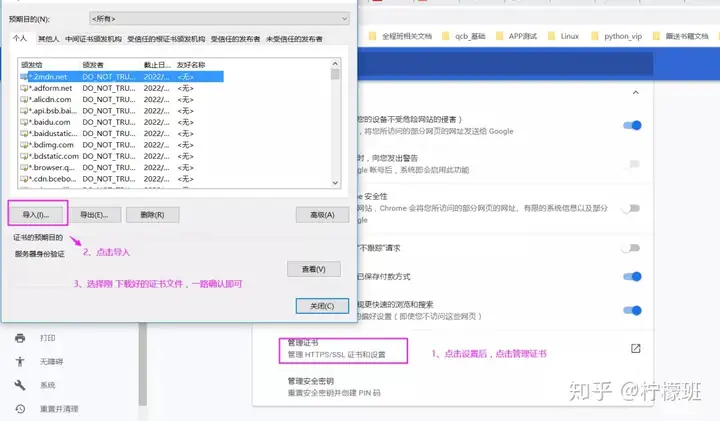This screenshot has width=720, height=421.
Task: Select the *.browser.q... certificate row
Action: [x=122, y=168]
